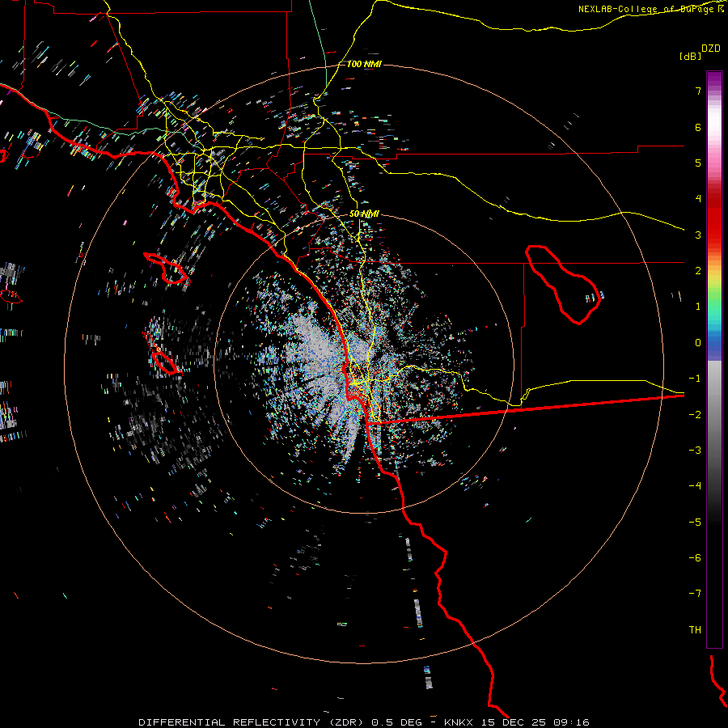
Task: Click the "7" value on the color scale
Action: click(698, 91)
